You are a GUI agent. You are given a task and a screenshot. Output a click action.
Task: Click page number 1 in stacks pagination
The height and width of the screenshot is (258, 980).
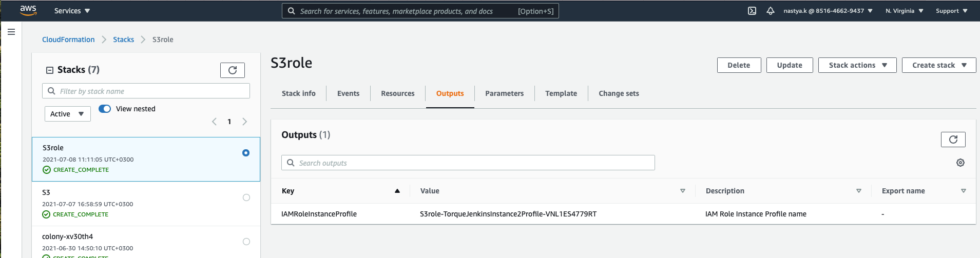point(229,122)
